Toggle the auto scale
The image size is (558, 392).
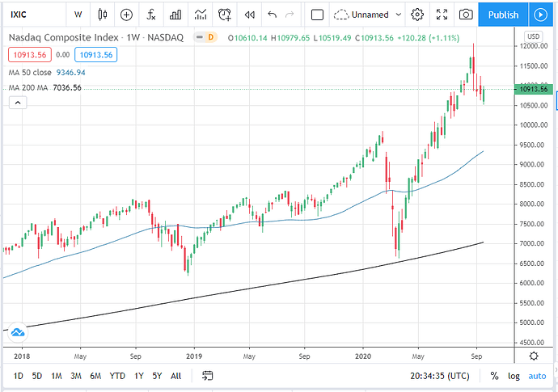pos(537,376)
